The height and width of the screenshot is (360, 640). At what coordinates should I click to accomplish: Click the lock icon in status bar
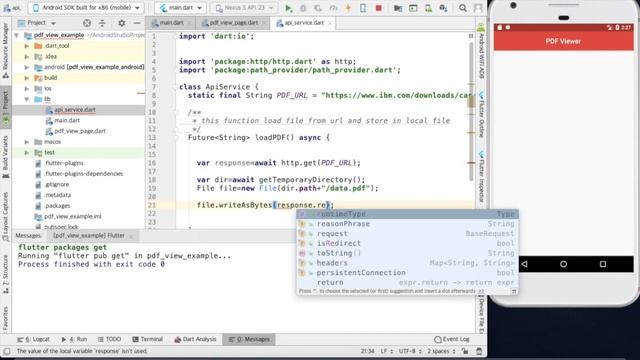465,351
